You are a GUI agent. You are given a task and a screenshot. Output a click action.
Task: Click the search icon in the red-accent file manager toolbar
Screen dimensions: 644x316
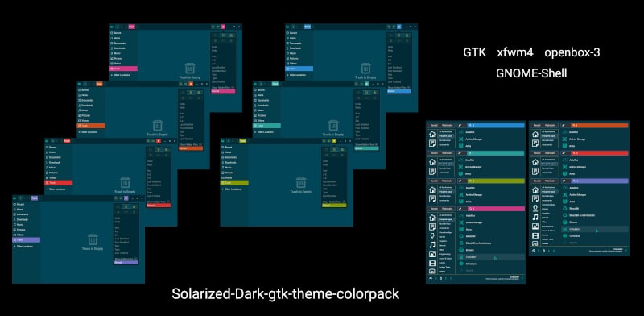(148, 141)
